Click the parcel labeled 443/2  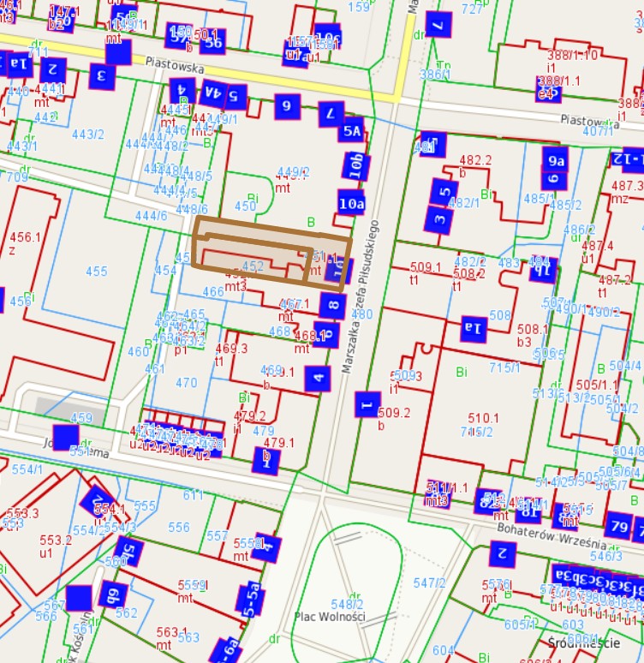click(x=88, y=134)
